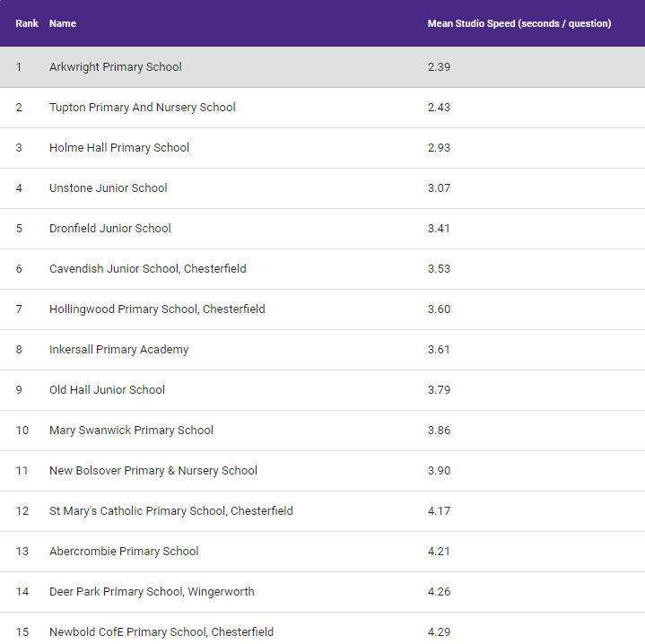The image size is (645, 644).
Task: Select New Bolsover Primary & Nursery School
Action: point(153,470)
